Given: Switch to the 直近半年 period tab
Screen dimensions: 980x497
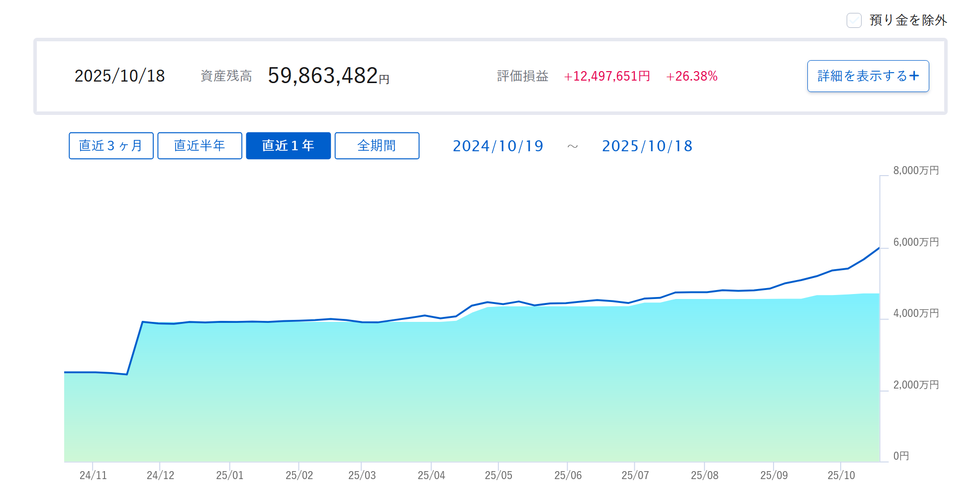Looking at the screenshot, I should coord(199,146).
